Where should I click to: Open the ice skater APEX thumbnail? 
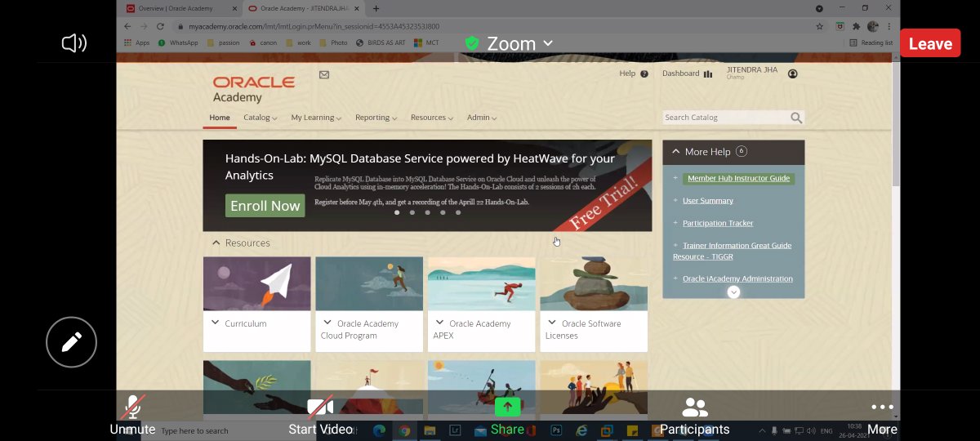pyautogui.click(x=482, y=283)
